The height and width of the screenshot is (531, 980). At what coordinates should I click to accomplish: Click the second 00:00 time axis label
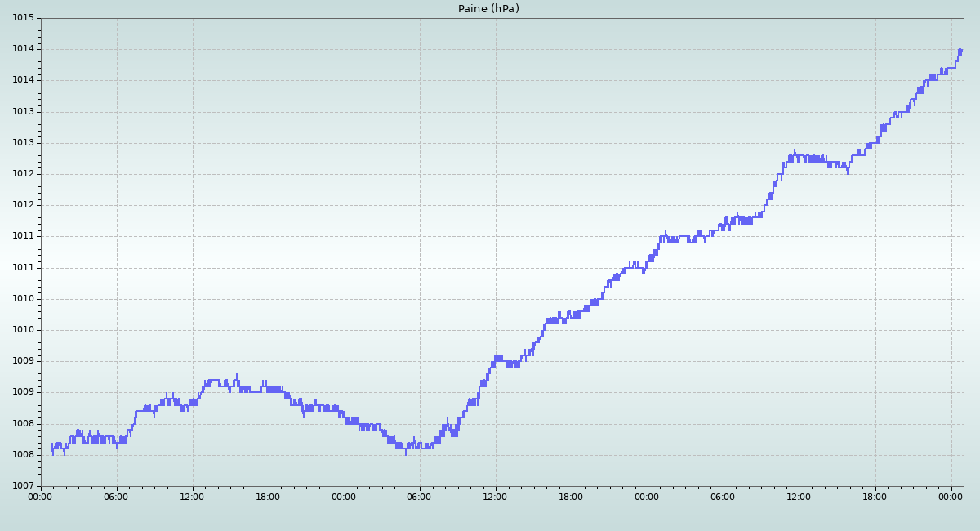344,496
